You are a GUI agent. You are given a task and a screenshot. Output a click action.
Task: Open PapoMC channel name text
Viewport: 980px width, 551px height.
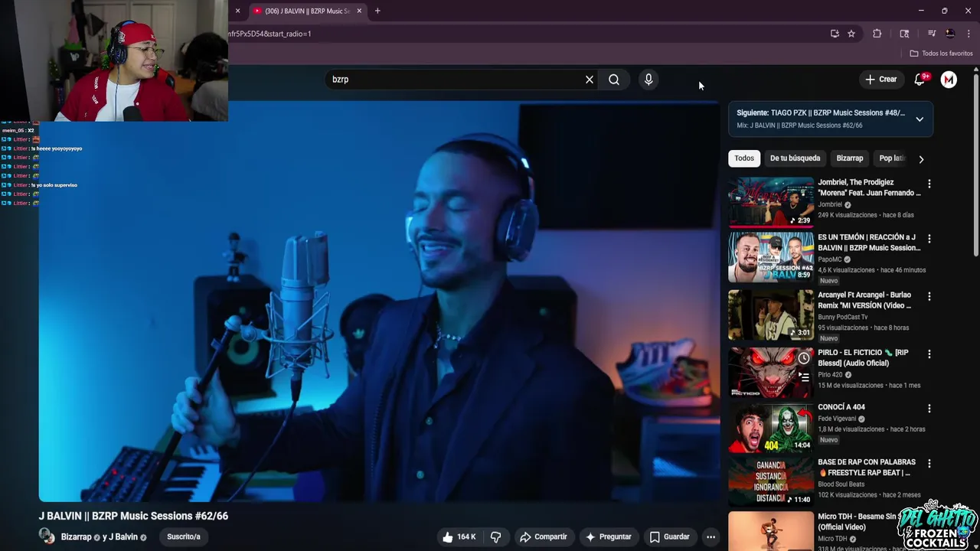[x=830, y=259]
